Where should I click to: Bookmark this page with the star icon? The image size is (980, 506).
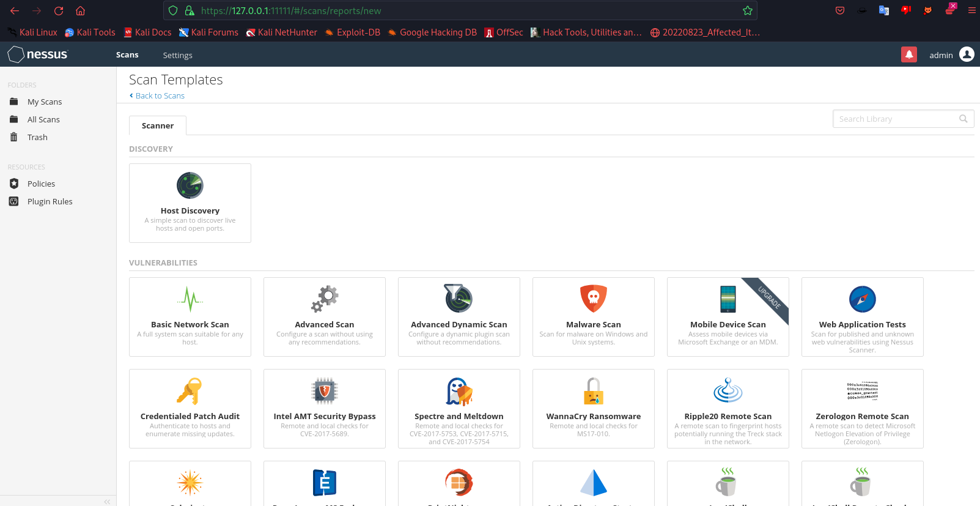pos(747,10)
